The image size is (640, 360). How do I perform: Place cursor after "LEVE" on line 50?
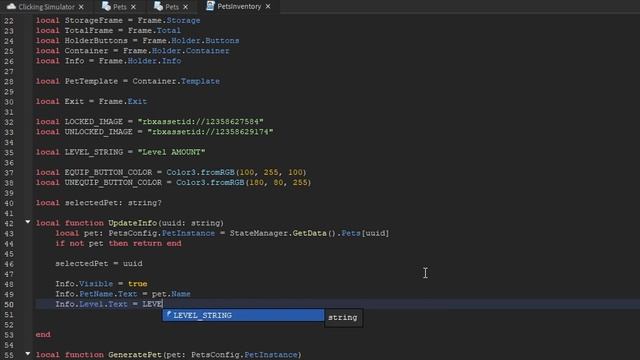[x=162, y=304]
